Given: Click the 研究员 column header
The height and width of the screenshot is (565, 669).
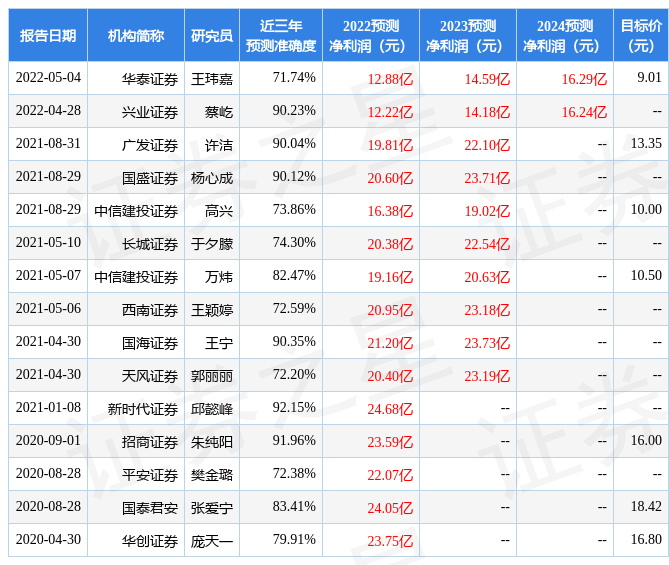Looking at the screenshot, I should coord(212,35).
